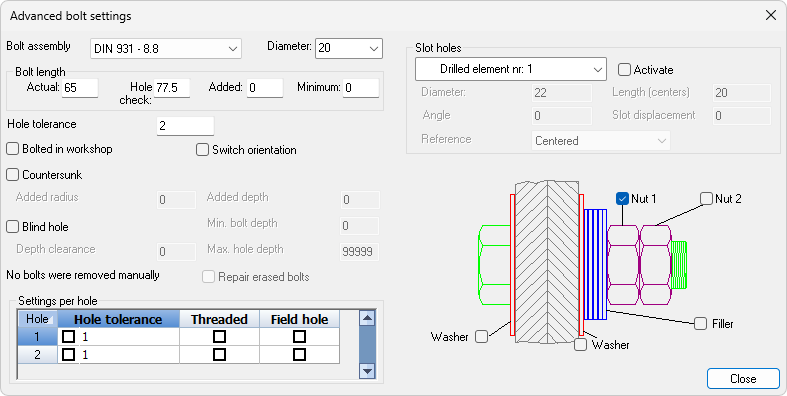This screenshot has width=787, height=396.
Task: Toggle Hole tolerance checkbox in row 1
Action: pyautogui.click(x=68, y=336)
